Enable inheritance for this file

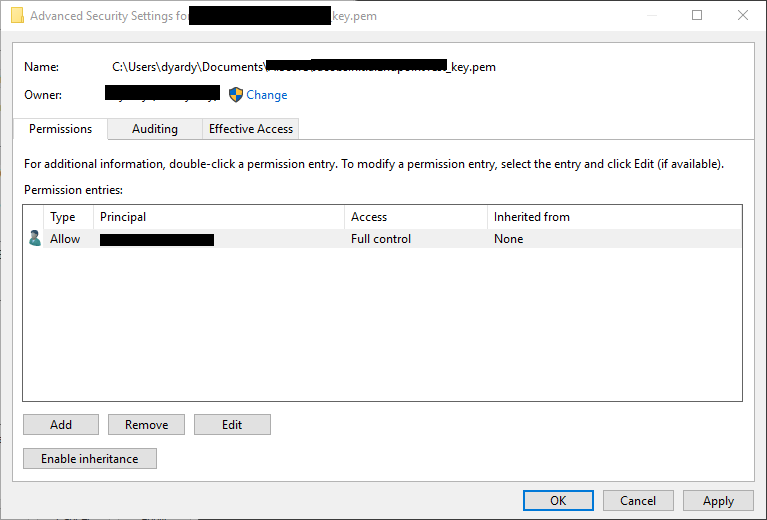pyautogui.click(x=90, y=459)
